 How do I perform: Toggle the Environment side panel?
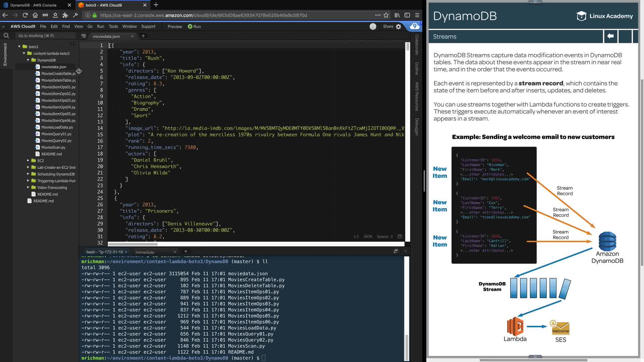coord(5,54)
